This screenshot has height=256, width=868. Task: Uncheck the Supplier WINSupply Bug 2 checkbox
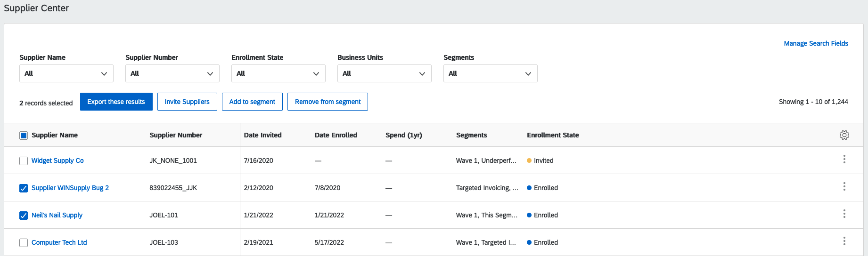tap(24, 188)
